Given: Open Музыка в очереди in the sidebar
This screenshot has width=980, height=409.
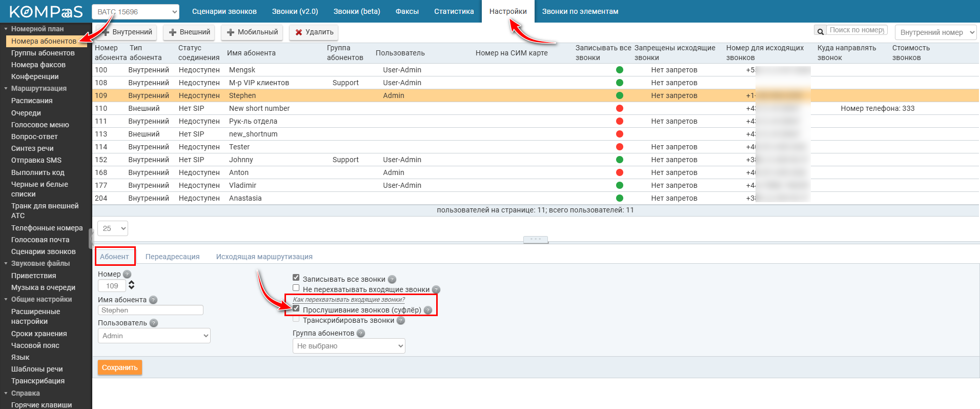Looking at the screenshot, I should (44, 287).
